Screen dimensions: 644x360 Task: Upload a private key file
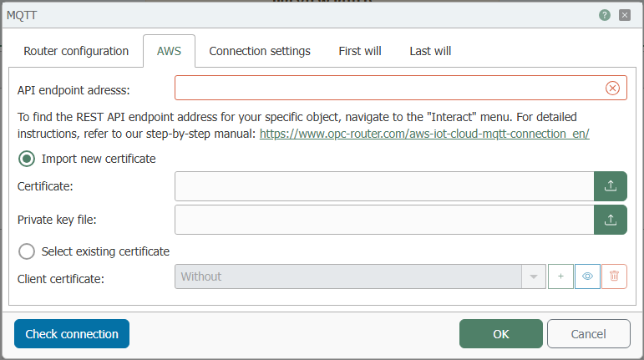611,220
